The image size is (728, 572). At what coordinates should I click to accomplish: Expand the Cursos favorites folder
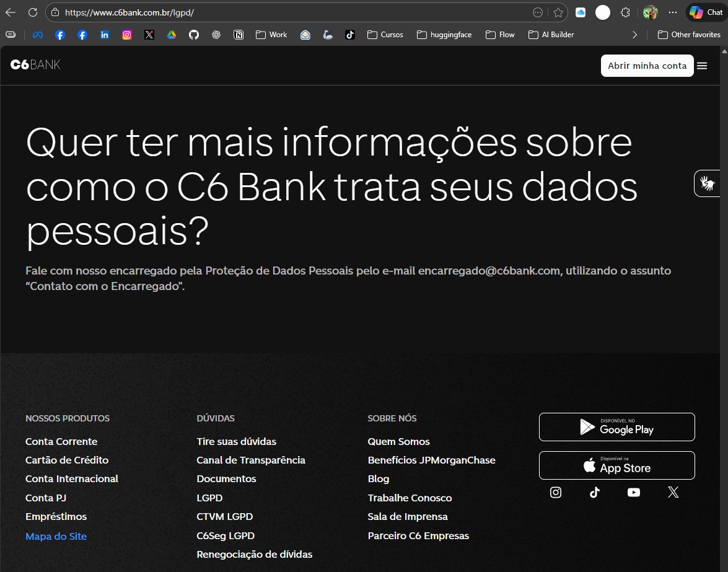385,35
